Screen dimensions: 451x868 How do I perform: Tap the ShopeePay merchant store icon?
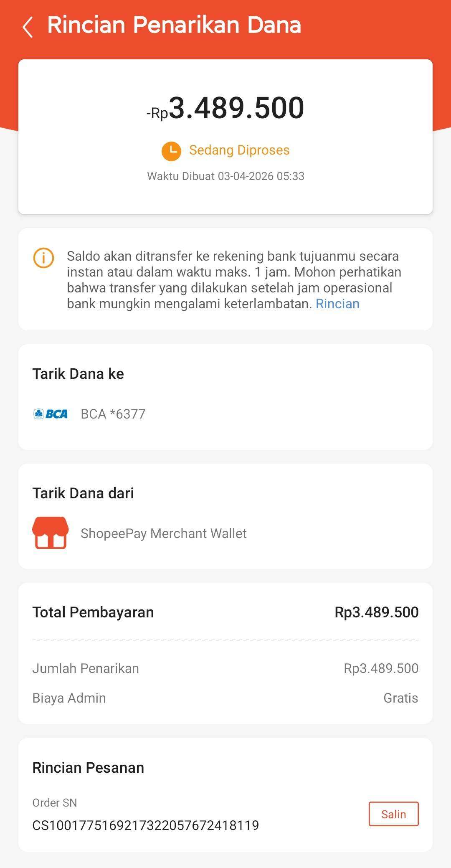[51, 533]
